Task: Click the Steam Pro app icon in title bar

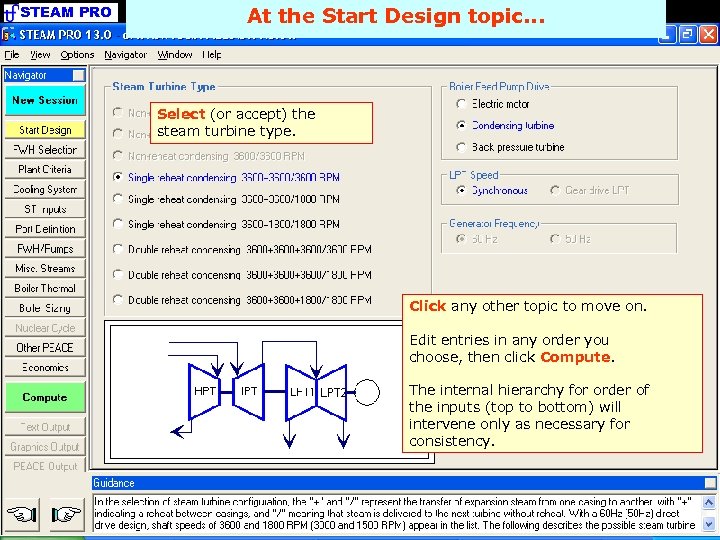Action: click(9, 35)
